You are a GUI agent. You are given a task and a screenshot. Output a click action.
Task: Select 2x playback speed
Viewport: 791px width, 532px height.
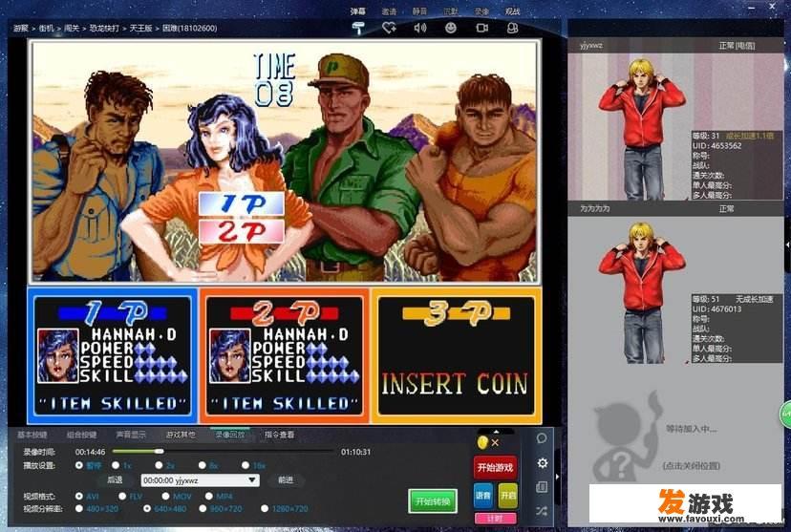[159, 465]
